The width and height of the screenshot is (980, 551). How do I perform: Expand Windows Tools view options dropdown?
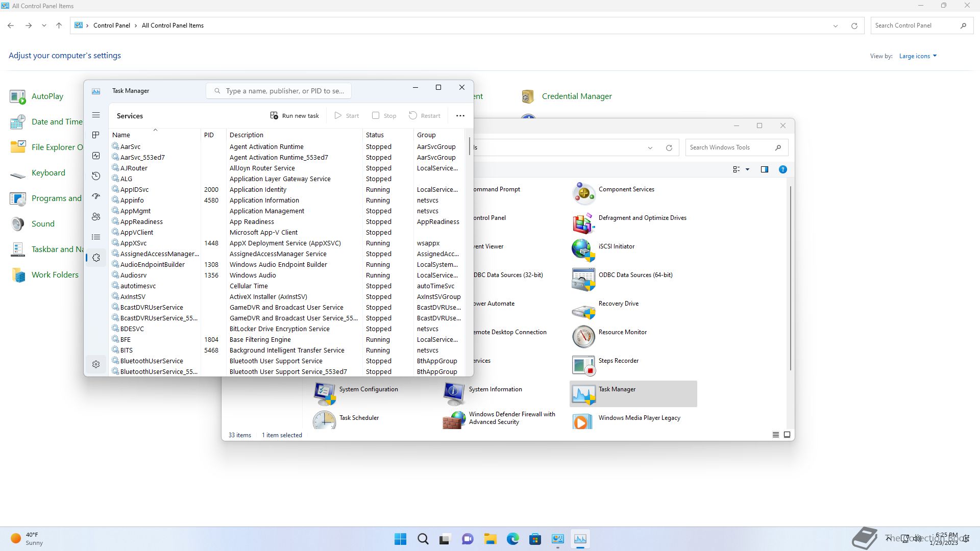pyautogui.click(x=747, y=169)
